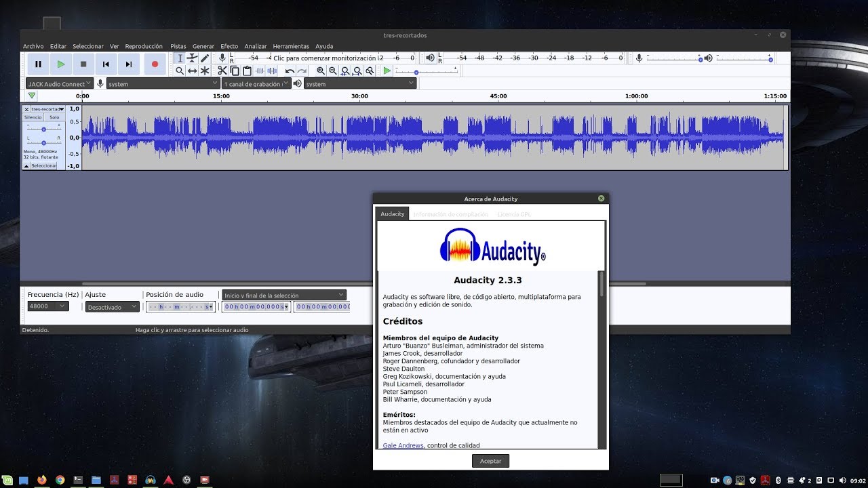Click the Zoom toggle icon
The width and height of the screenshot is (868, 488).
click(x=370, y=70)
